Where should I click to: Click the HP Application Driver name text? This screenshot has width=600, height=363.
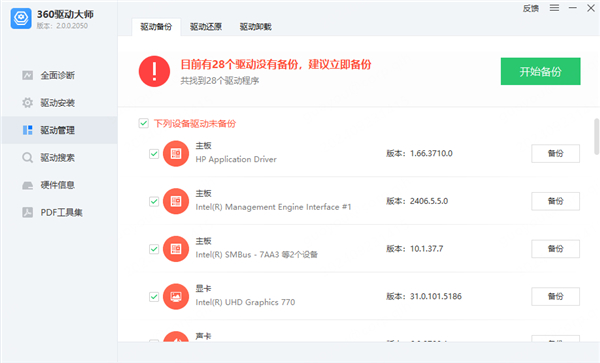[236, 160]
